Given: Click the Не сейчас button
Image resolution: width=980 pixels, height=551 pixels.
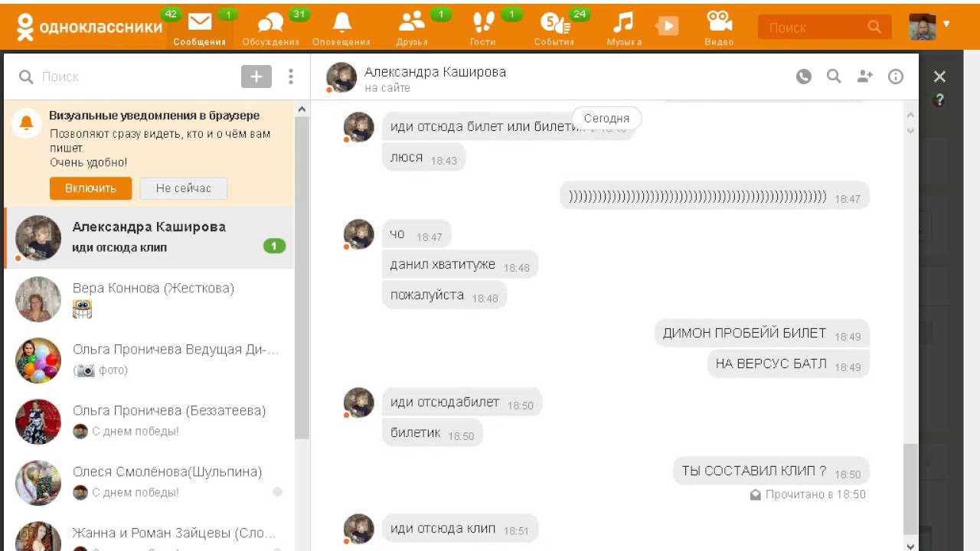Looking at the screenshot, I should tap(184, 188).
